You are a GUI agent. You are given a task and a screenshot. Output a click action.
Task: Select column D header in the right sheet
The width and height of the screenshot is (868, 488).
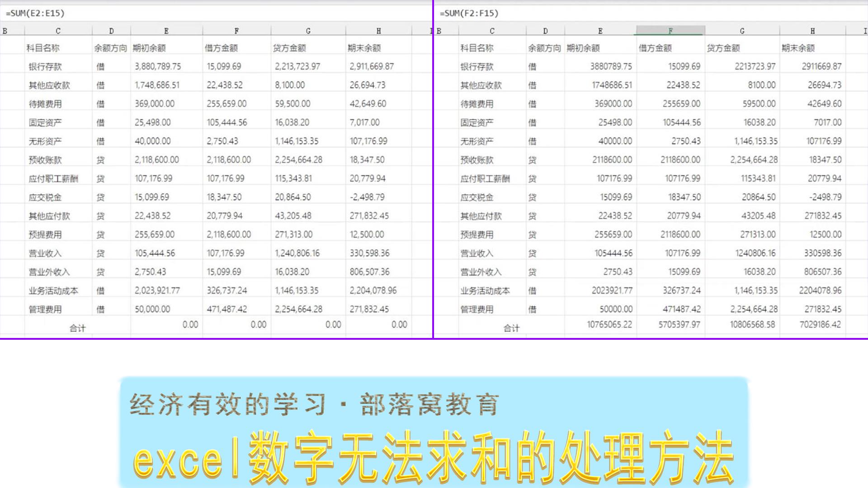click(545, 31)
